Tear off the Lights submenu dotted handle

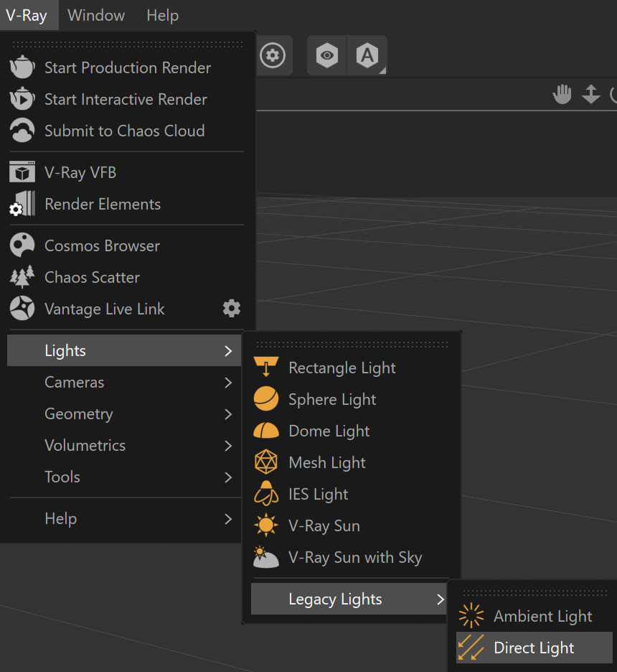[352, 344]
